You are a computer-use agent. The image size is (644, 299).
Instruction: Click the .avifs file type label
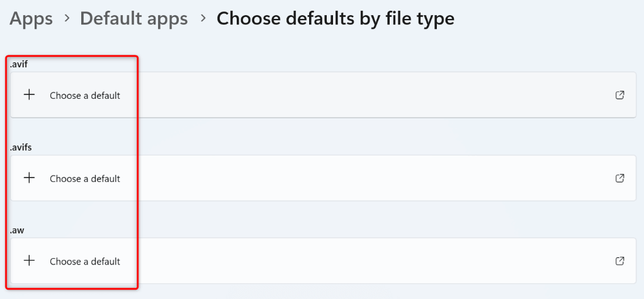point(21,147)
